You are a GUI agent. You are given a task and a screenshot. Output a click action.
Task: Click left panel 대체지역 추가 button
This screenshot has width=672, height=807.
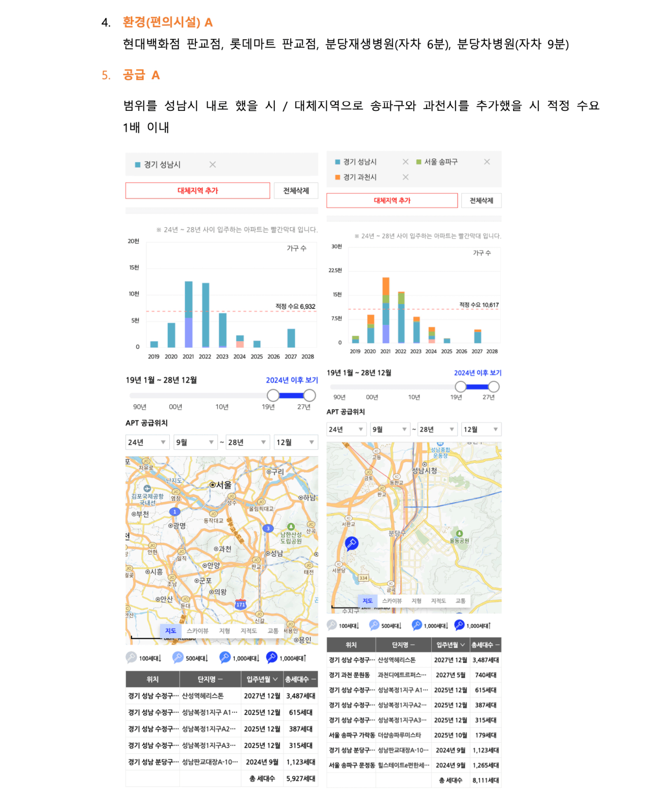tap(197, 191)
